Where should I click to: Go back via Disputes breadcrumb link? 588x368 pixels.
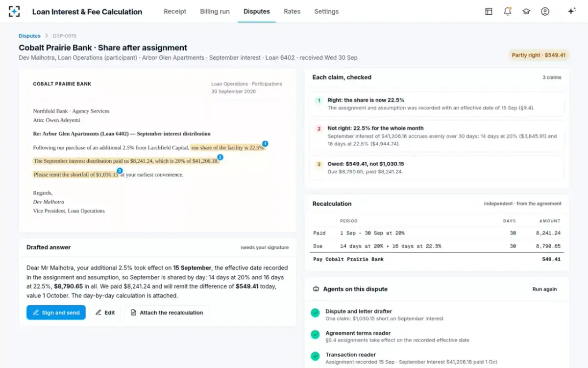click(x=29, y=36)
